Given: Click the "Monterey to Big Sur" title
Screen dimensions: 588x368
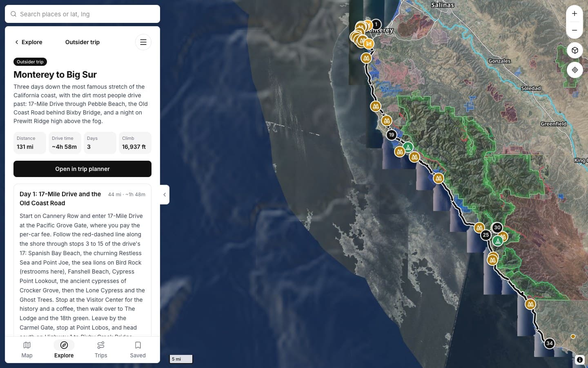Looking at the screenshot, I should point(55,74).
